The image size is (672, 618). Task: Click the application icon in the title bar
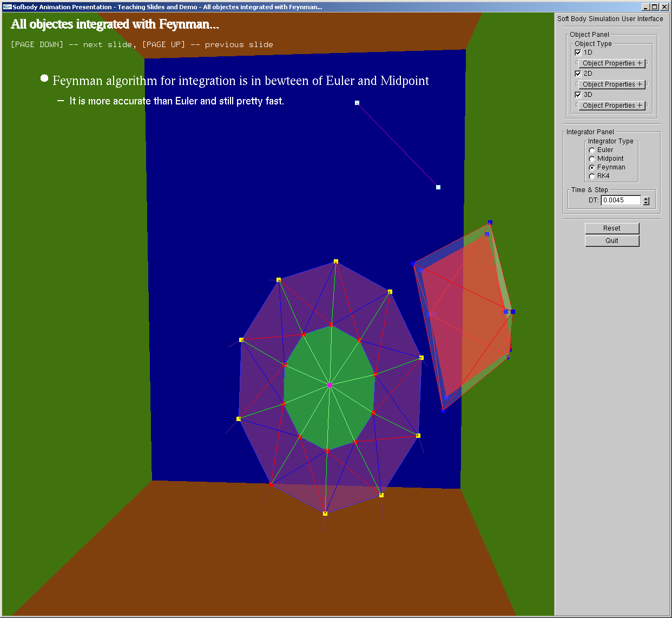click(7, 7)
